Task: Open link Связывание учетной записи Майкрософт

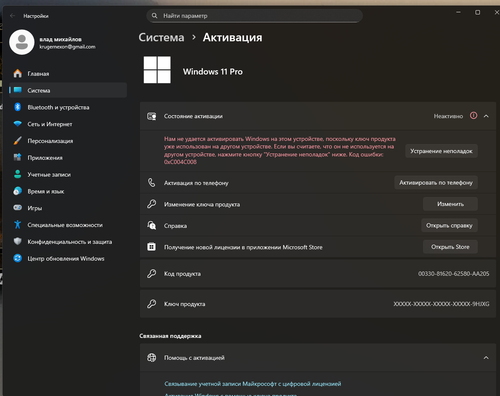Action: pyautogui.click(x=253, y=384)
